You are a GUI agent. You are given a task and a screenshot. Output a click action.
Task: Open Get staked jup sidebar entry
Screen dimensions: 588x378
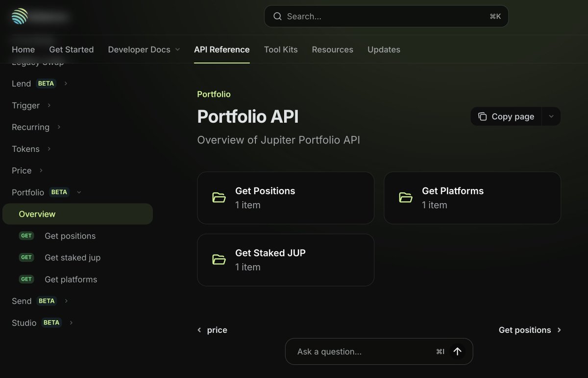(73, 258)
